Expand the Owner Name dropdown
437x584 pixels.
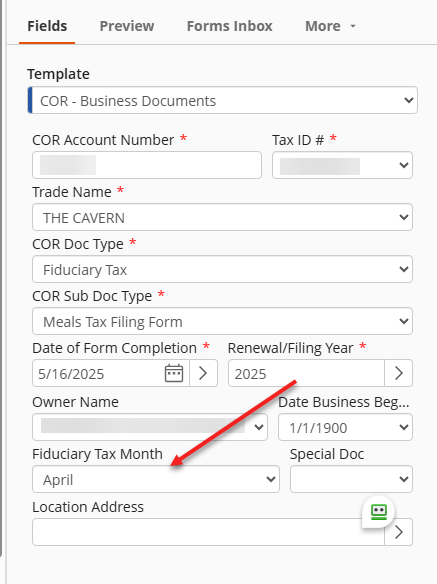pyautogui.click(x=150, y=427)
